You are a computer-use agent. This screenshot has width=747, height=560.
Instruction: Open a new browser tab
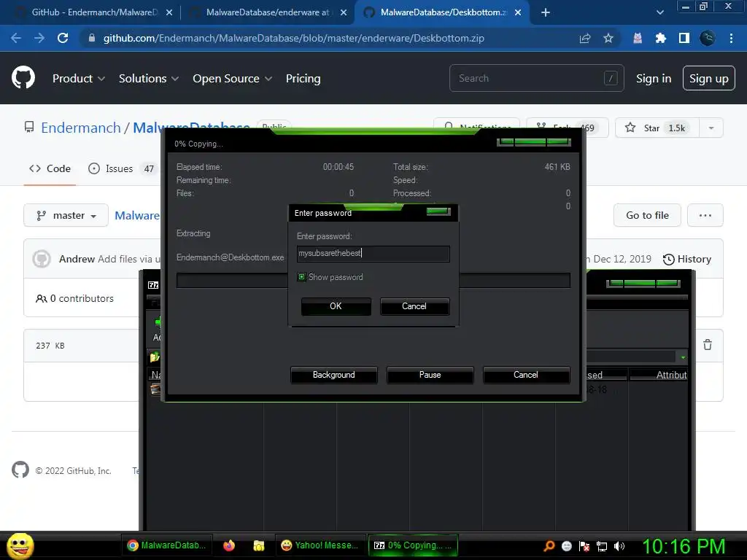tap(546, 12)
